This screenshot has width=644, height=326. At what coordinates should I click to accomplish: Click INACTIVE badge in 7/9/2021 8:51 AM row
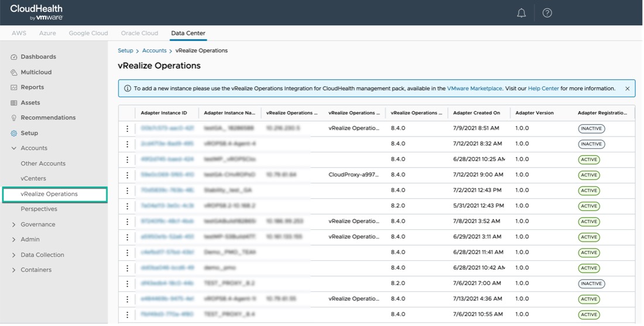pyautogui.click(x=591, y=128)
